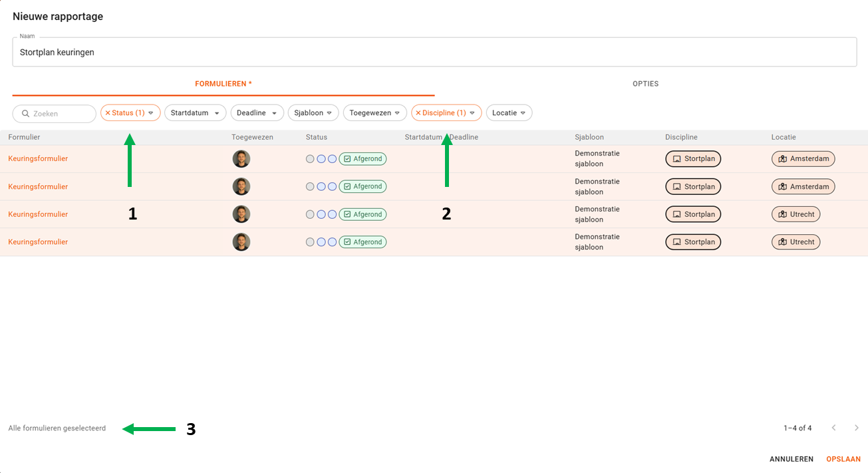The height and width of the screenshot is (473, 868).
Task: Click the search magnifier icon
Action: pyautogui.click(x=25, y=114)
